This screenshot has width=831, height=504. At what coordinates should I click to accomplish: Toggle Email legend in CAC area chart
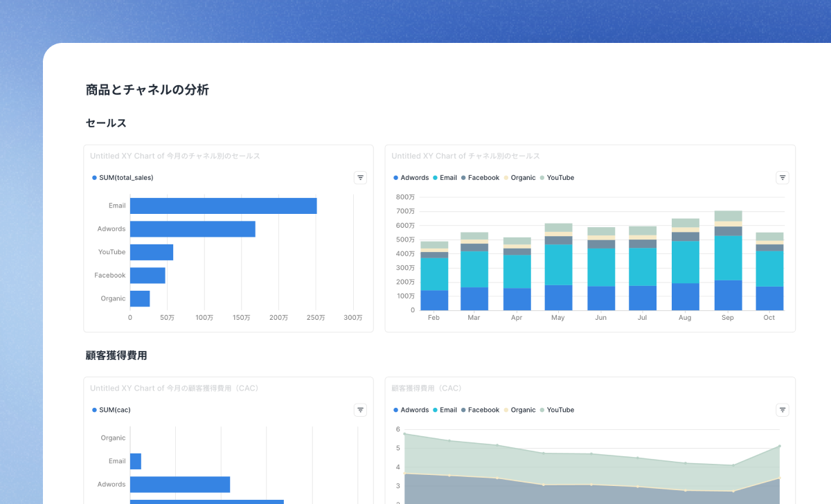[445, 410]
